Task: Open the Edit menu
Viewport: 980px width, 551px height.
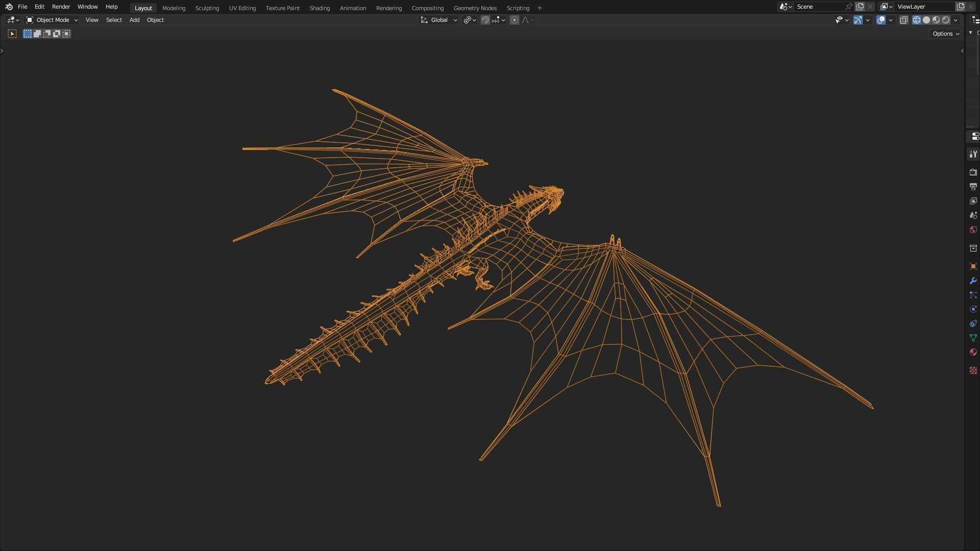Action: coord(39,7)
